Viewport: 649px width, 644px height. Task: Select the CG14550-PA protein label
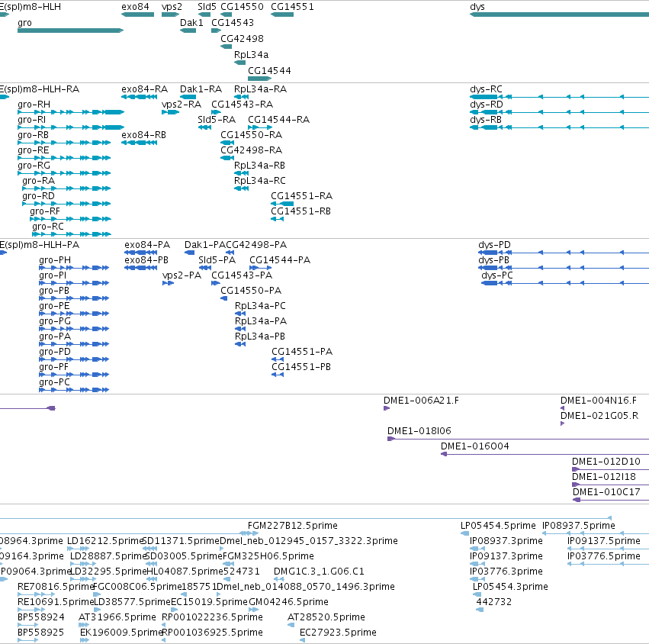[x=251, y=291]
